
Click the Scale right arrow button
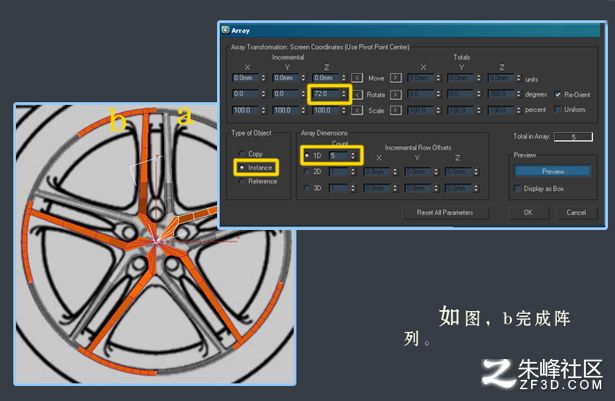395,110
